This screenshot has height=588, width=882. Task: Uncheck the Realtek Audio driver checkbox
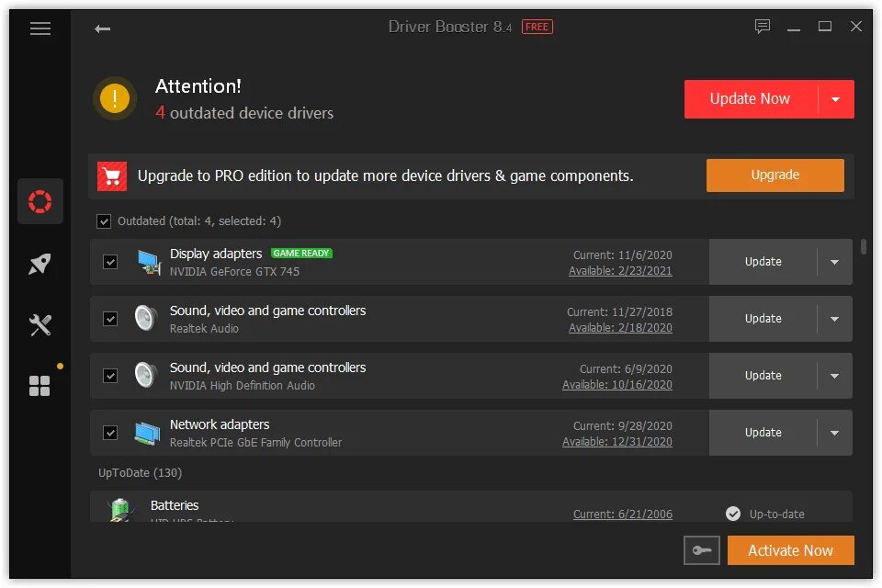click(x=110, y=318)
